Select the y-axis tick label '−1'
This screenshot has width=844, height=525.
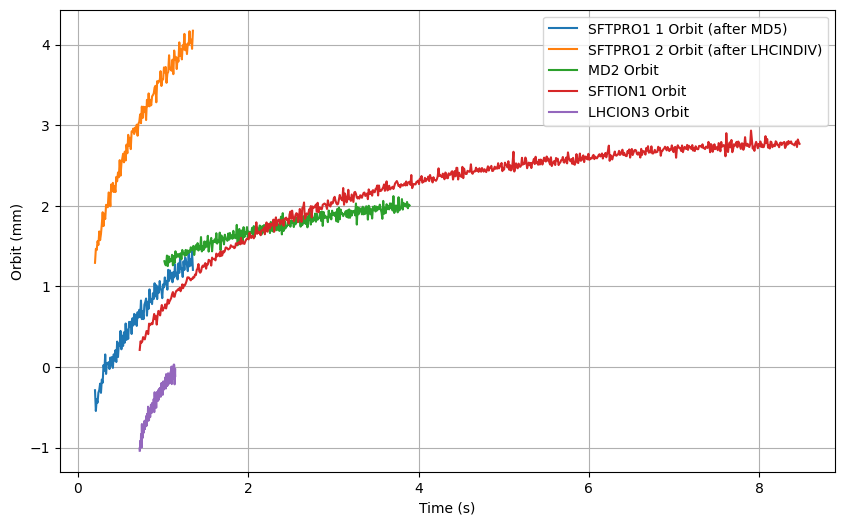tap(41, 448)
